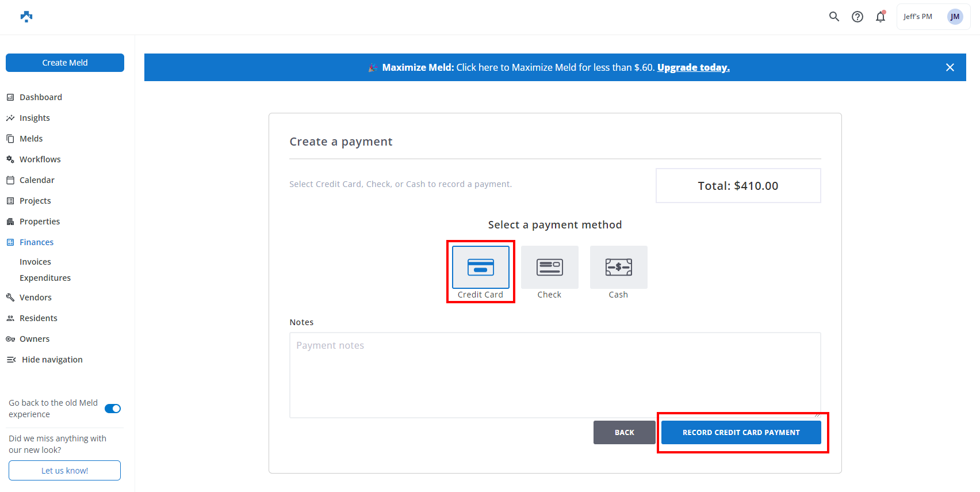Collapse the Finances menu section

click(x=36, y=242)
